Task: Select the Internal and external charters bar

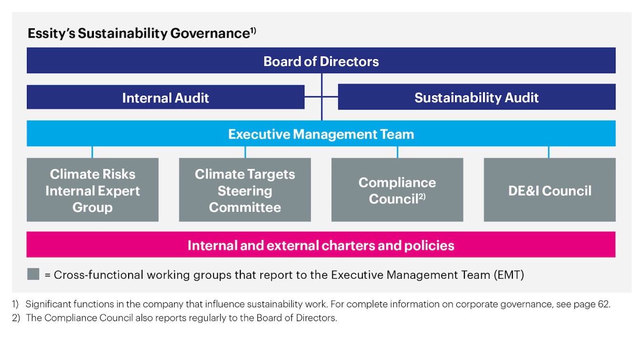Action: [x=321, y=245]
